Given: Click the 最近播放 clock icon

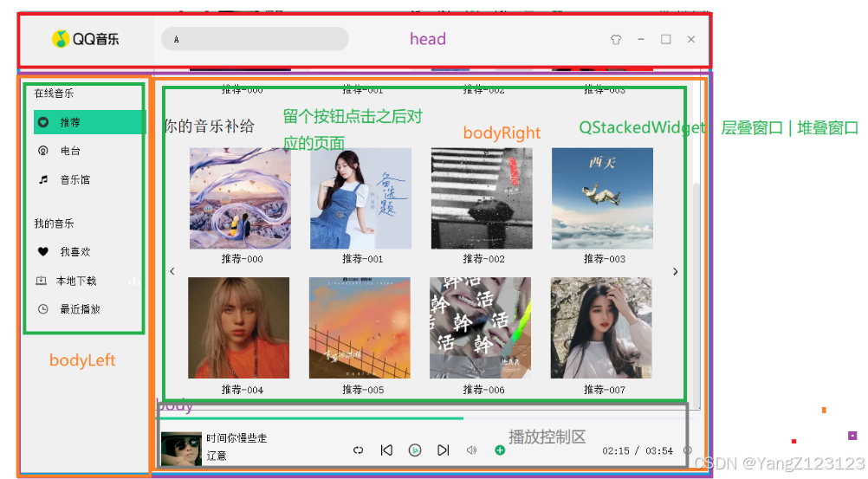Looking at the screenshot, I should tap(43, 309).
